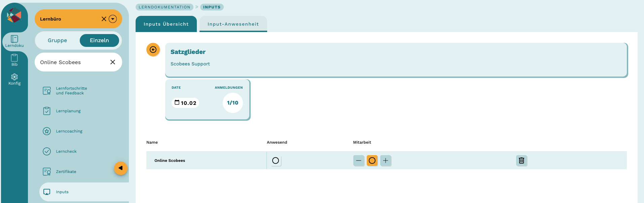The height and width of the screenshot is (203, 644).
Task: Click the orange back arrow beside Satzglieder
Action: point(153,50)
